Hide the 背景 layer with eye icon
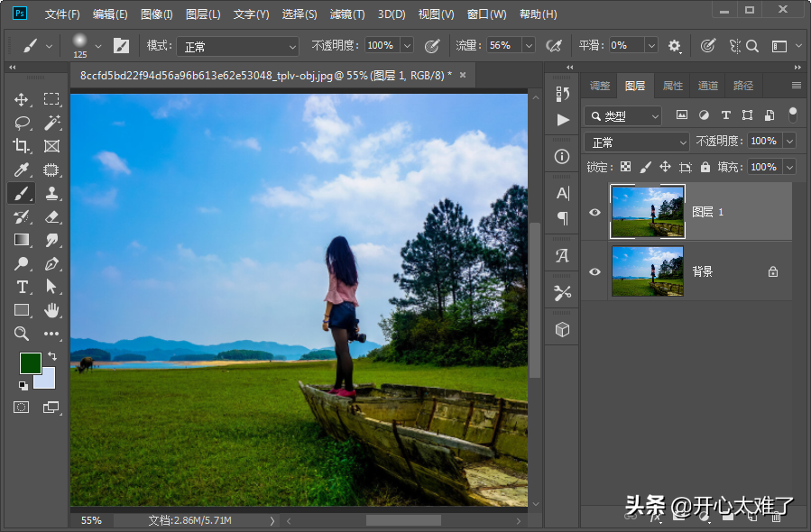This screenshot has width=811, height=532. [x=594, y=271]
